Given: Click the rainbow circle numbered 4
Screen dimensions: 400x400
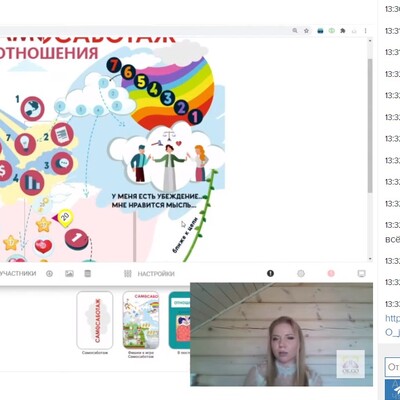Looking at the screenshot, I should [x=155, y=89].
